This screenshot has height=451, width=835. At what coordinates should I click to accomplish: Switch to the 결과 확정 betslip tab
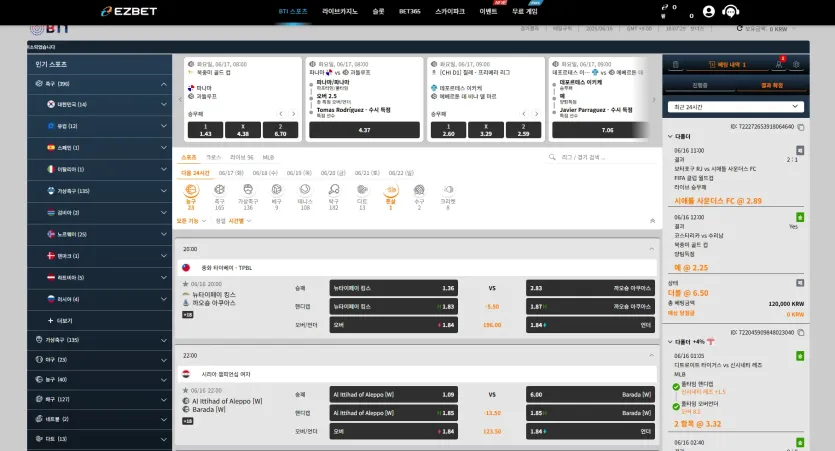[x=772, y=85]
